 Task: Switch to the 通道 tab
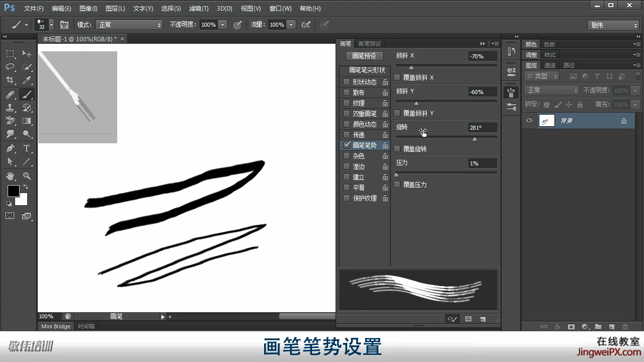click(x=550, y=65)
